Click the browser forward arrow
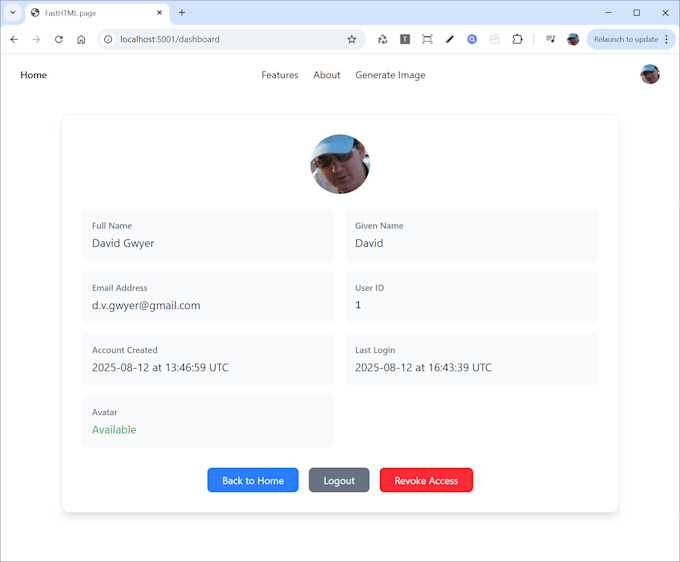 pyautogui.click(x=36, y=39)
